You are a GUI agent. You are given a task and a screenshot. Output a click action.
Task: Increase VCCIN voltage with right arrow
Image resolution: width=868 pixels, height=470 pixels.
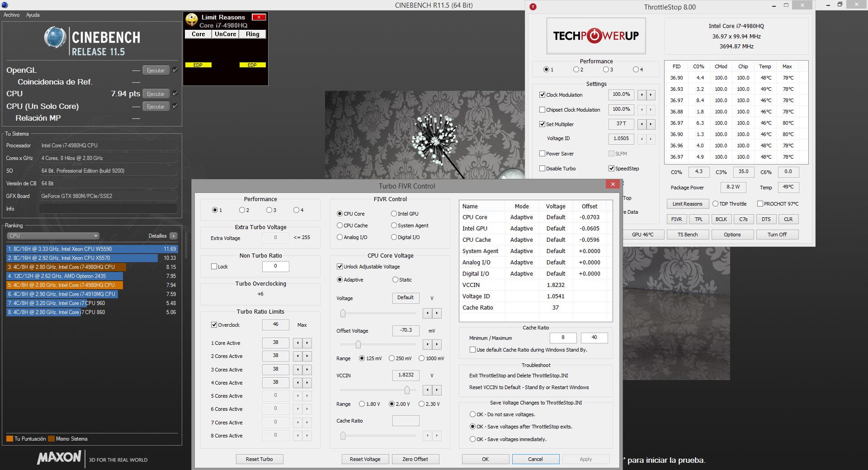coord(437,390)
